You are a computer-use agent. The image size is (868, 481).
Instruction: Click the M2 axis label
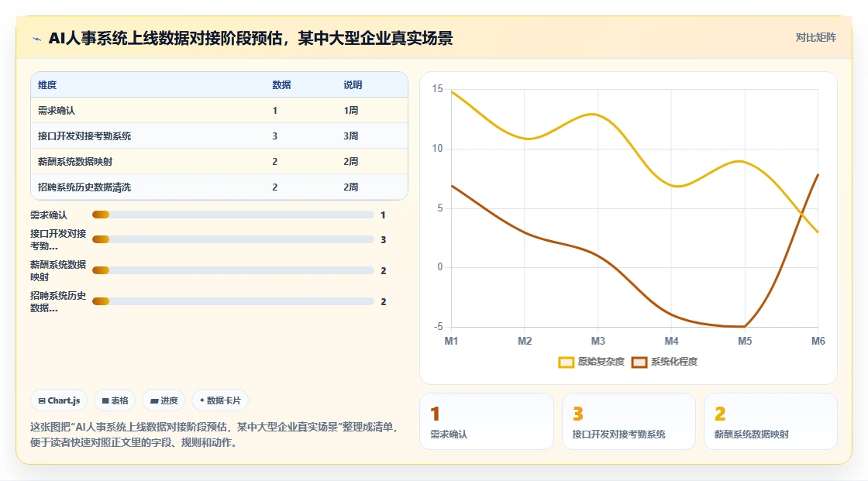pyautogui.click(x=525, y=341)
